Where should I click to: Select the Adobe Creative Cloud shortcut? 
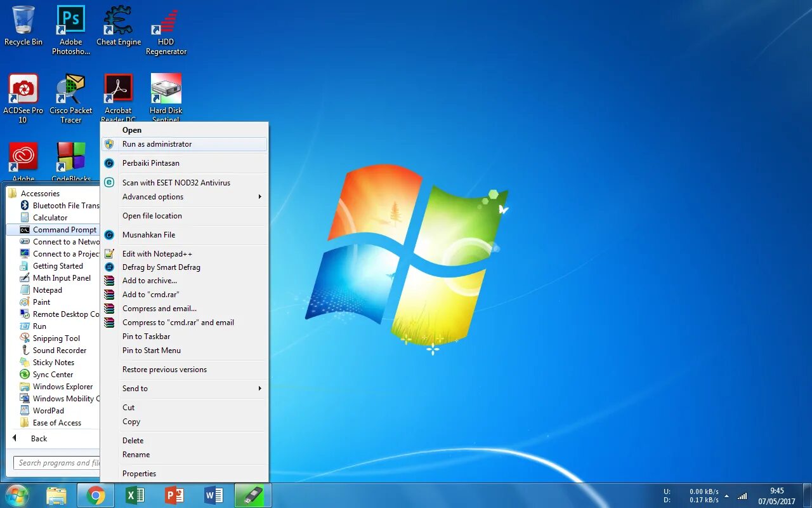[x=23, y=162]
